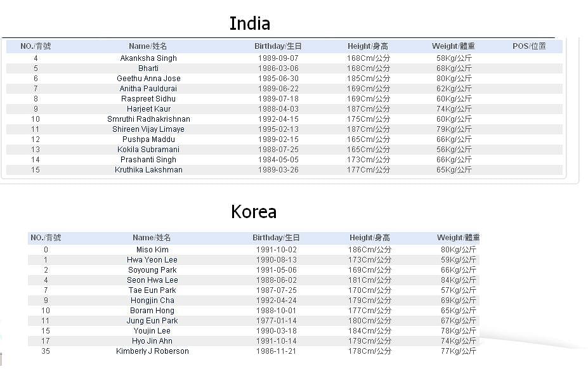Image resolution: width=588 pixels, height=369 pixels.
Task: Click Hongjin Cha's birthday 1992-04-24
Action: pyautogui.click(x=277, y=301)
